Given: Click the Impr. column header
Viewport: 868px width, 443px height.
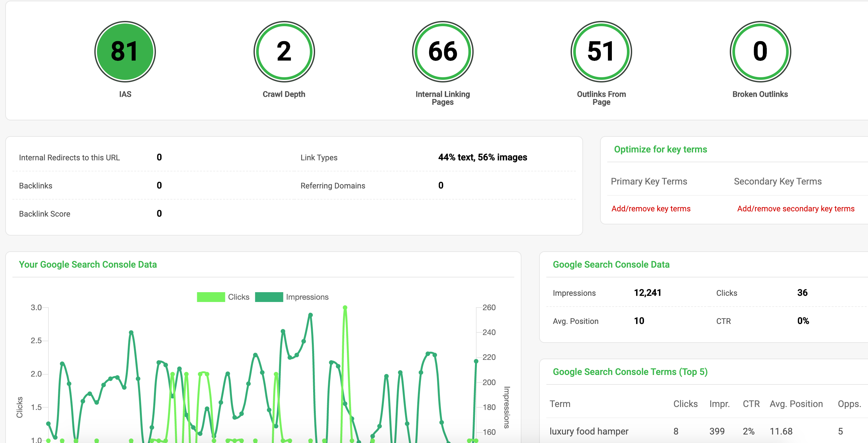Looking at the screenshot, I should [x=719, y=404].
